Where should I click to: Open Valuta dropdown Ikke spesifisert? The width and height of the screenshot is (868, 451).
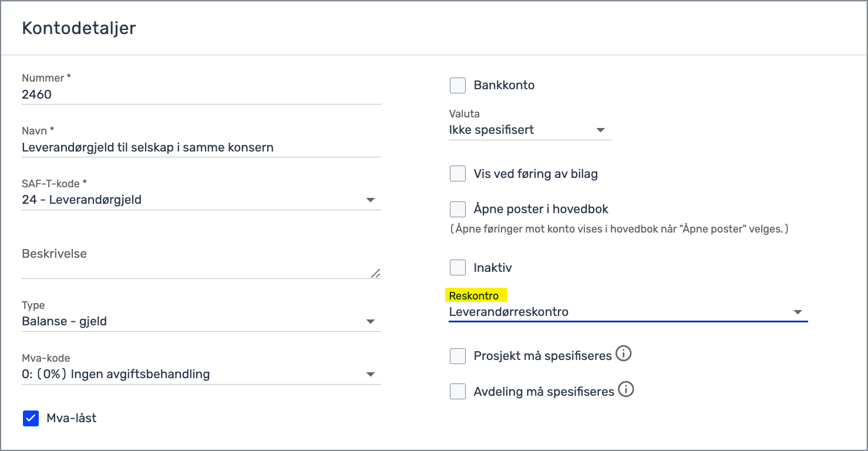(530, 130)
